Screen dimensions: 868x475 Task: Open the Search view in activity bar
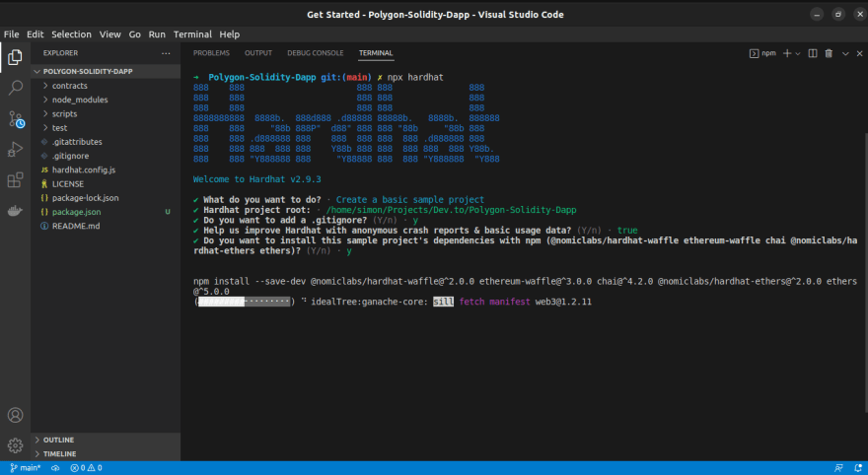tap(15, 88)
